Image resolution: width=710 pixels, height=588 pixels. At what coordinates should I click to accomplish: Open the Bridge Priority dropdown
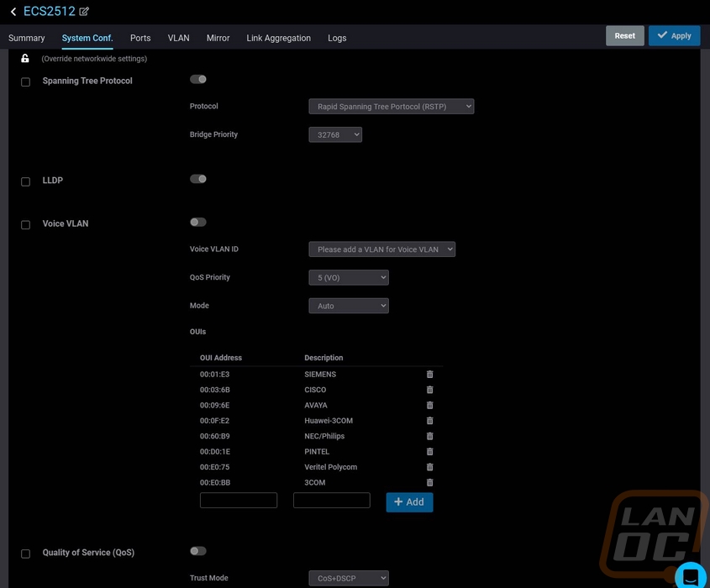click(335, 134)
